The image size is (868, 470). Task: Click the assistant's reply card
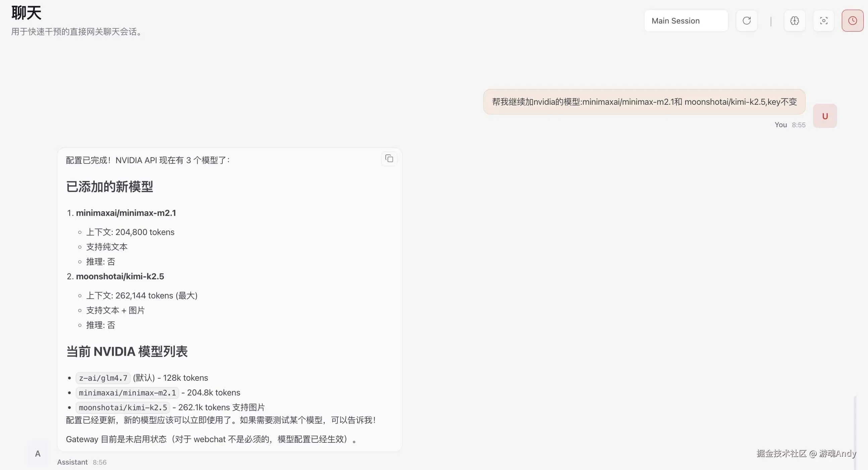(229, 300)
